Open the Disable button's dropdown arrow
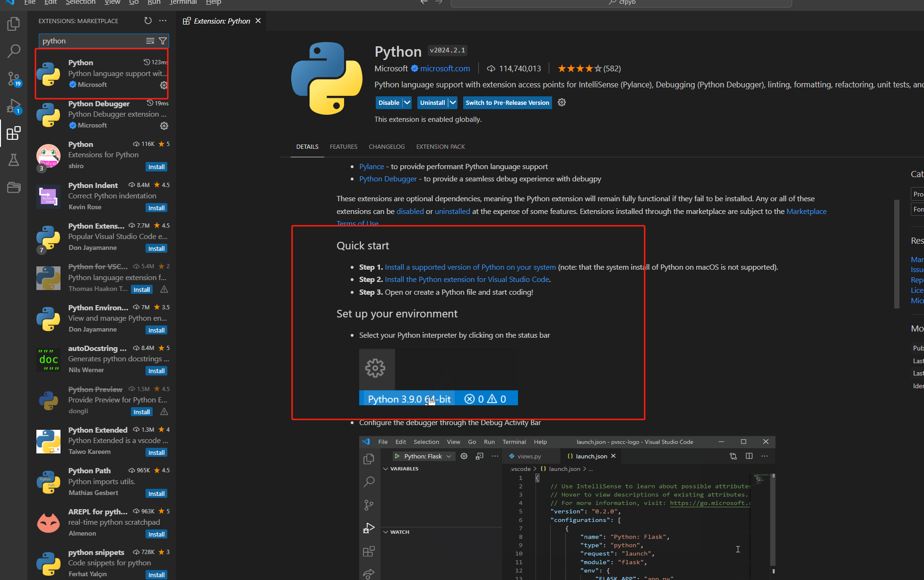This screenshot has width=924, height=580. coord(406,102)
